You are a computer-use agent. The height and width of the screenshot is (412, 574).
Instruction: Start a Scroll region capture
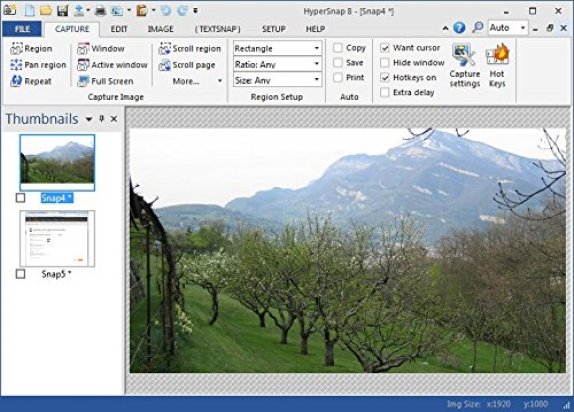(x=190, y=48)
